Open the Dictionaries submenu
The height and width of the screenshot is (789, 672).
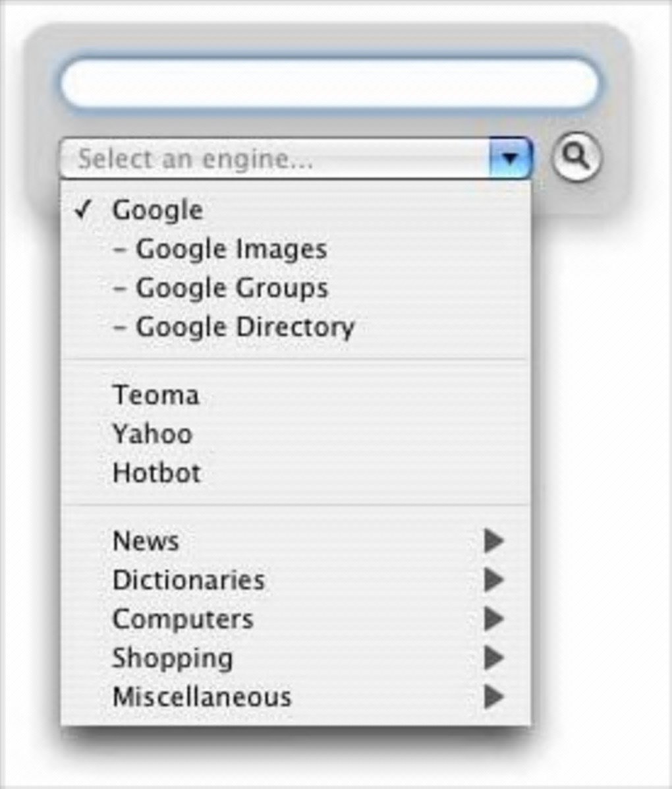[x=188, y=580]
